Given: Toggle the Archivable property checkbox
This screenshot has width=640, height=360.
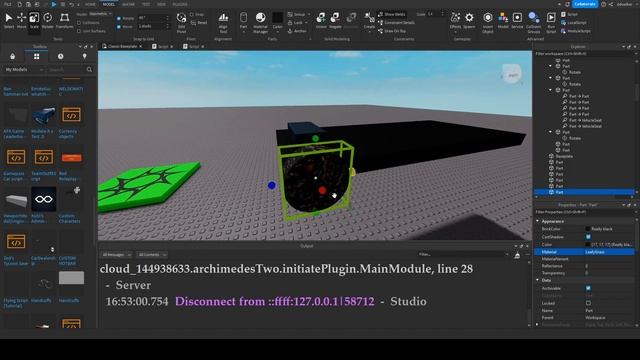Looking at the screenshot, I should click(x=588, y=288).
